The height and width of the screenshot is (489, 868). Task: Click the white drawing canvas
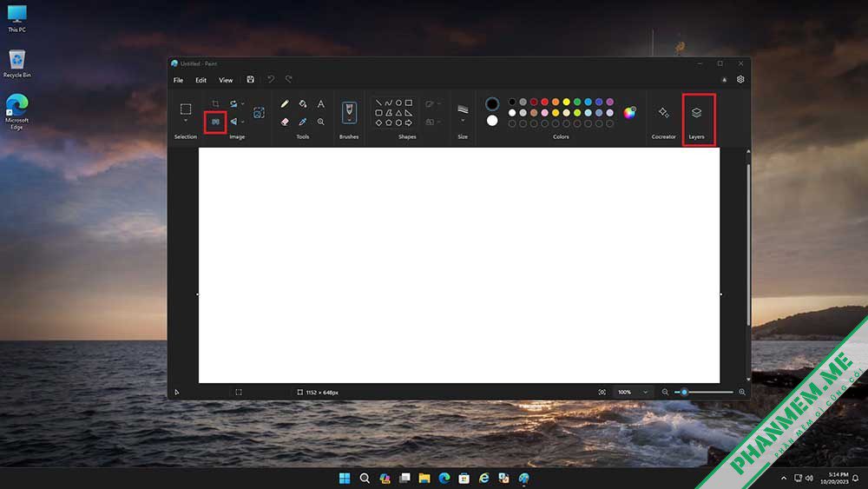[459, 265]
